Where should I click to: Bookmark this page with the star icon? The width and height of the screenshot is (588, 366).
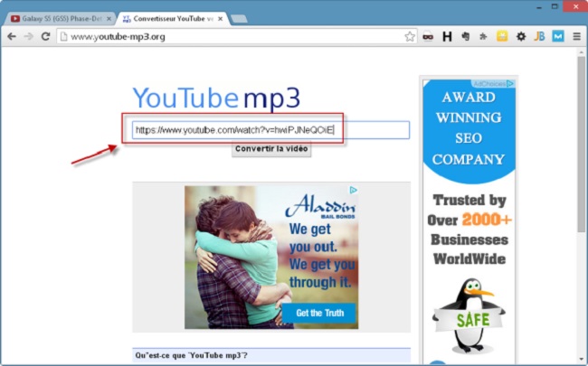click(410, 36)
